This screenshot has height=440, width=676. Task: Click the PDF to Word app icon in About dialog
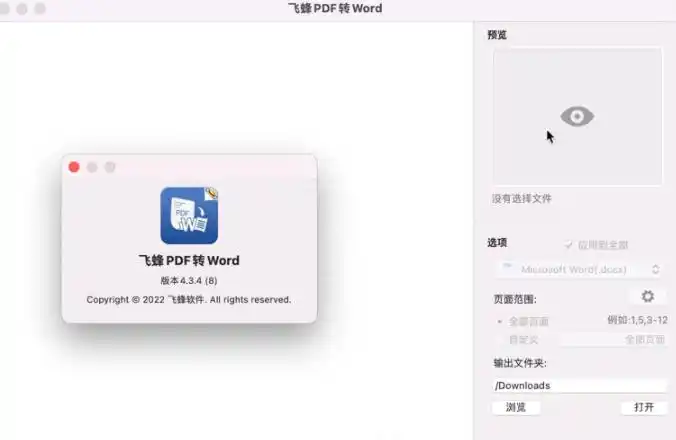[x=189, y=215]
